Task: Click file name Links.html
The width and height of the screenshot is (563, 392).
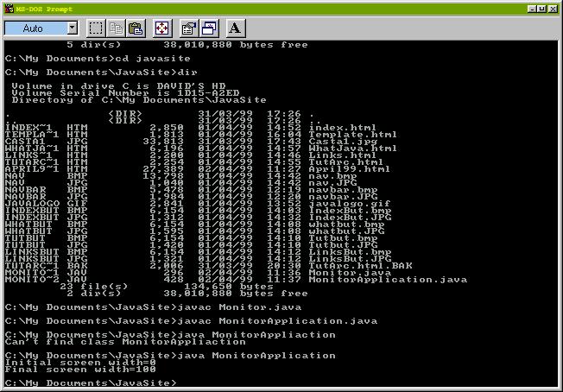Action: tap(343, 155)
